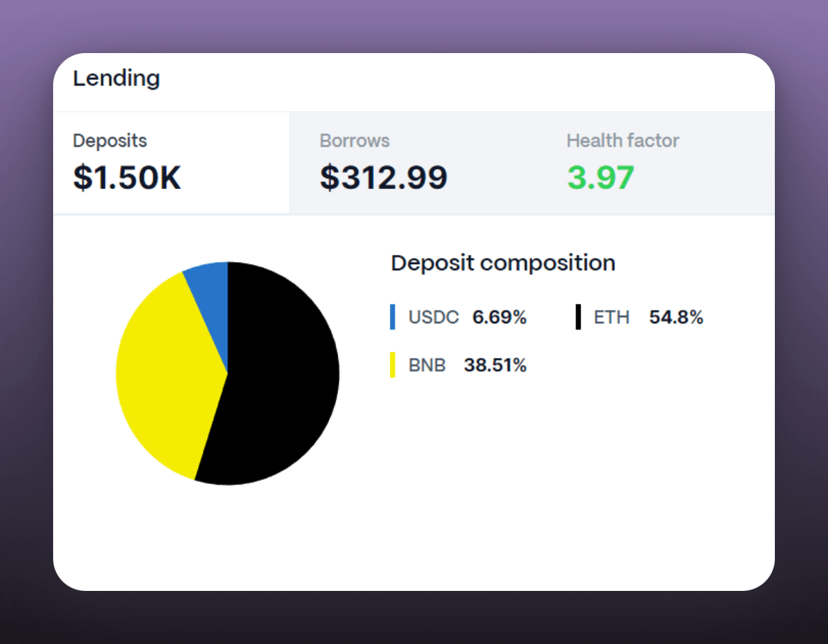Click the USDC legend label
The height and width of the screenshot is (644, 828).
[x=433, y=317]
